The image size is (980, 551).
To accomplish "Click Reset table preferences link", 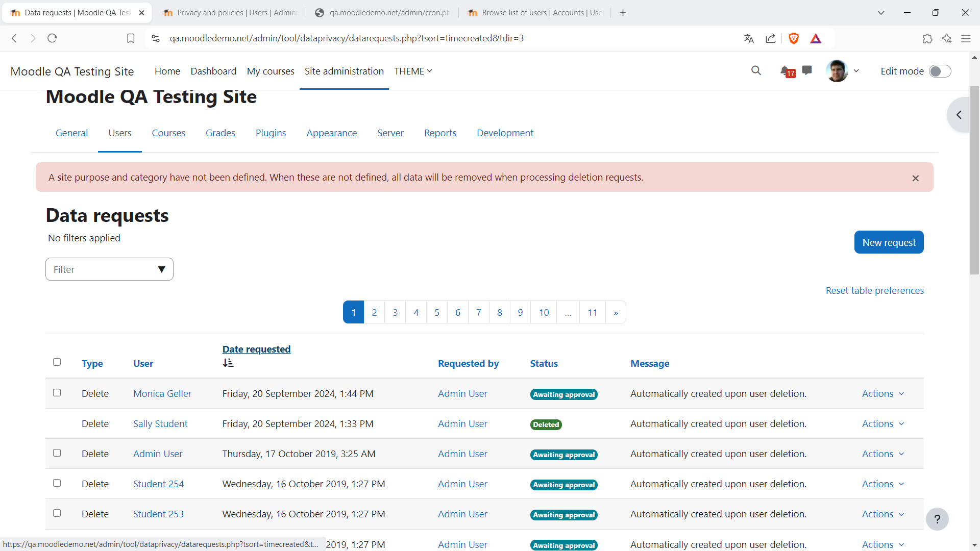I will point(874,290).
